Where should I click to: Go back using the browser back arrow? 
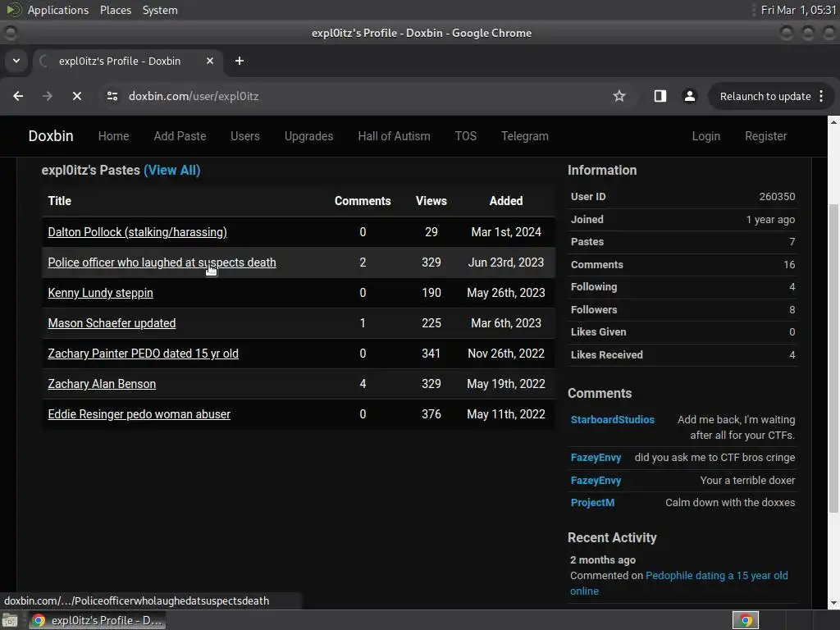(18, 97)
